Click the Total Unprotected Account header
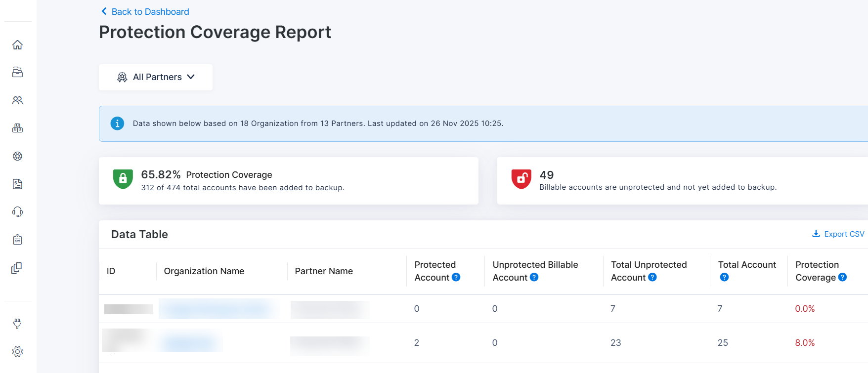Viewport: 868px width, 373px height. point(649,271)
